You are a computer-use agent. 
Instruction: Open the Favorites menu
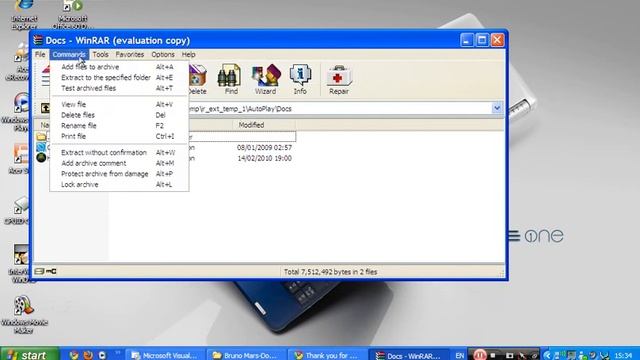[x=130, y=54]
